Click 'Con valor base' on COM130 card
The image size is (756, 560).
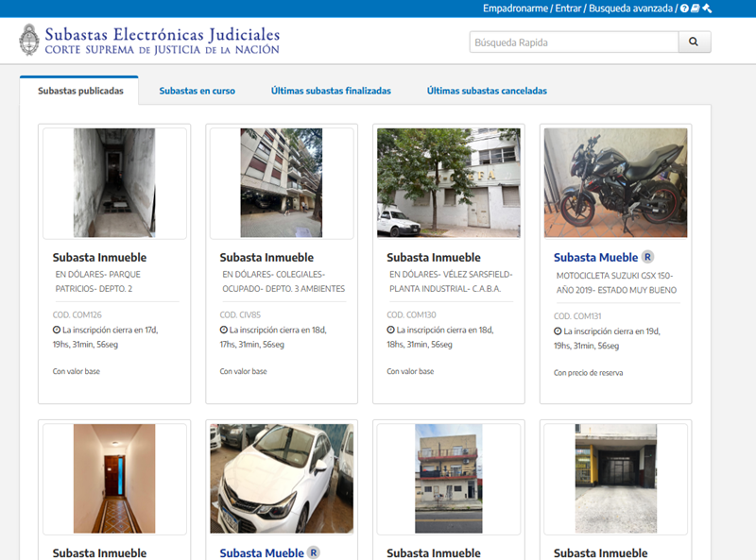410,371
